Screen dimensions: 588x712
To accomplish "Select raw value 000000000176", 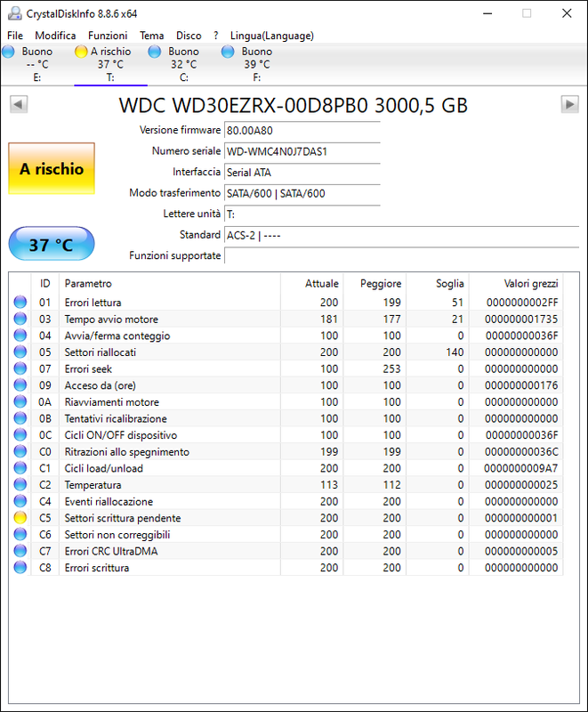I will click(521, 385).
